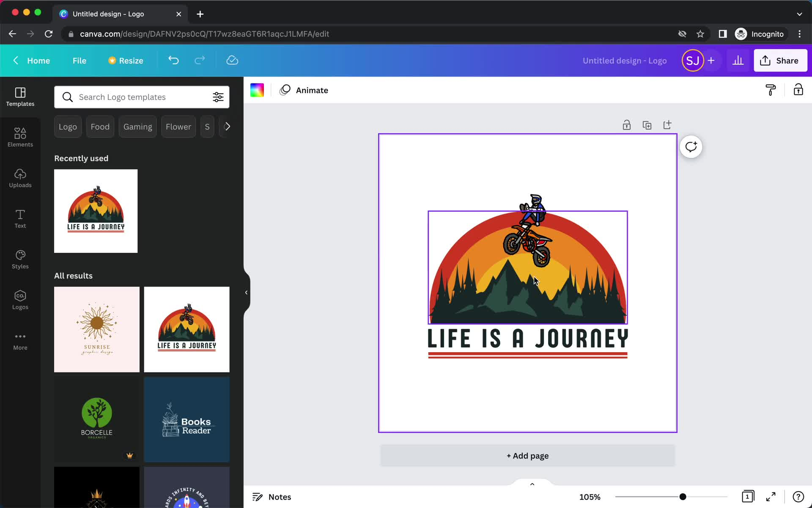The width and height of the screenshot is (812, 508).
Task: Open the Chrome three-dot menu
Action: tap(799, 34)
